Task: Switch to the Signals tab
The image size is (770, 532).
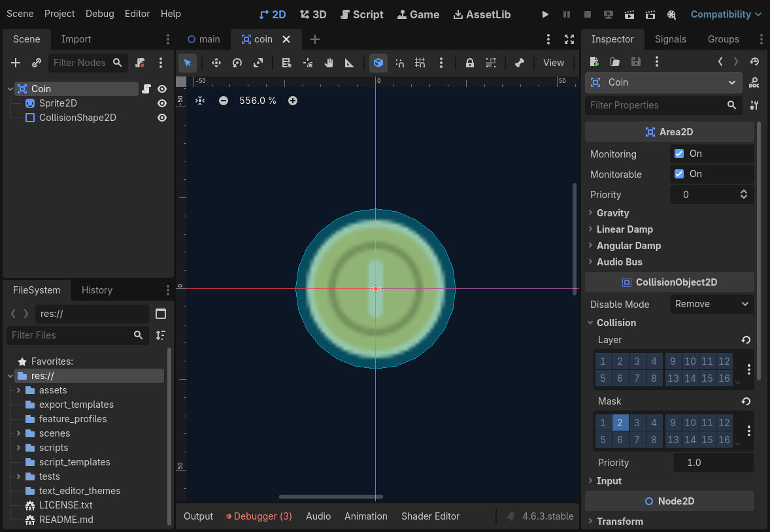Action: (x=670, y=39)
